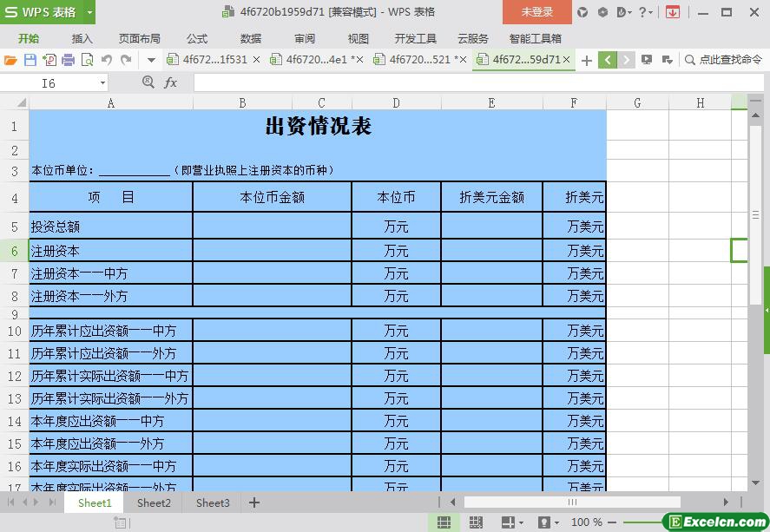The height and width of the screenshot is (532, 770).
Task: Open the 开发工具 ribbon tab
Action: click(x=416, y=39)
